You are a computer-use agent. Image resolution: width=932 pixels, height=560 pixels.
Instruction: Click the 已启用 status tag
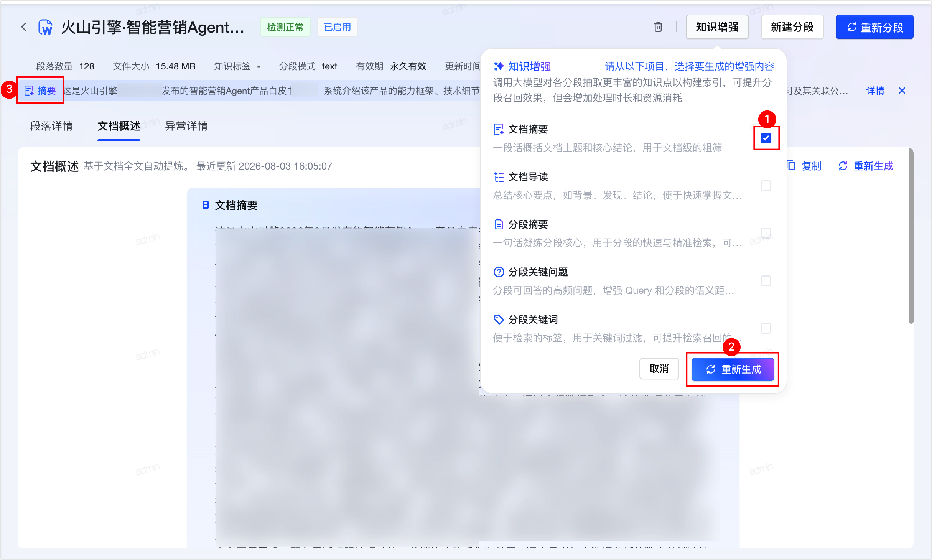pyautogui.click(x=338, y=27)
